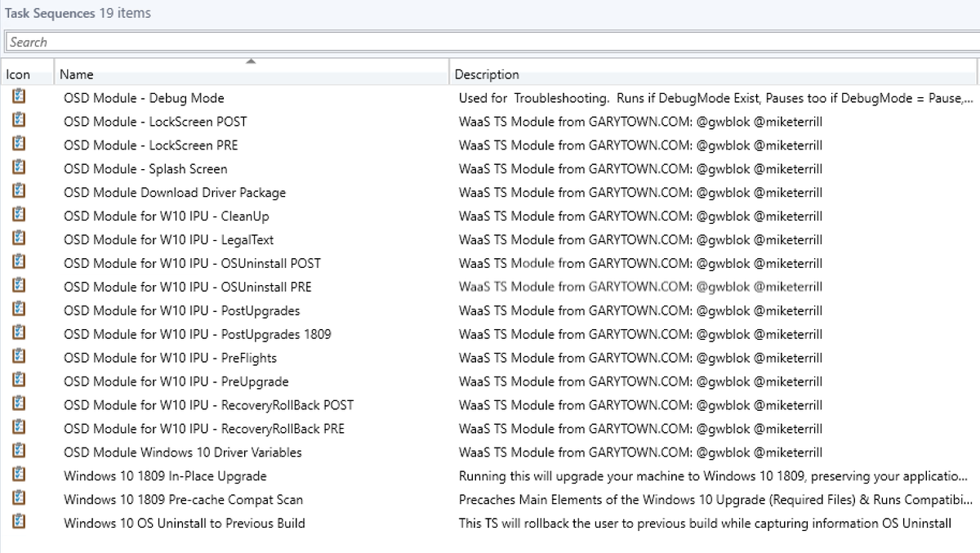Toggle the sort arrow above the Name column
Viewport: 980px width, 553px height.
[x=252, y=60]
